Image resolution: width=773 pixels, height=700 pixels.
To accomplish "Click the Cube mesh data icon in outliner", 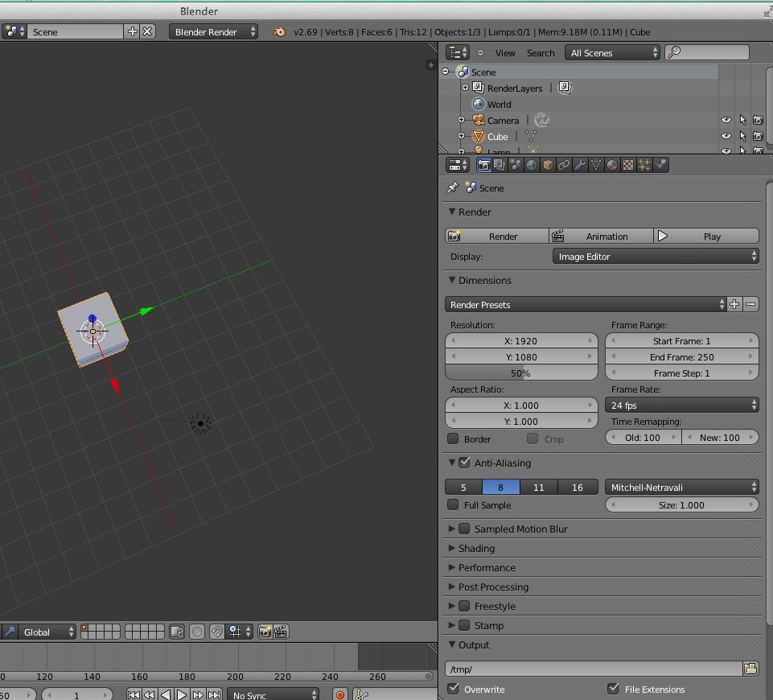I will pos(530,136).
